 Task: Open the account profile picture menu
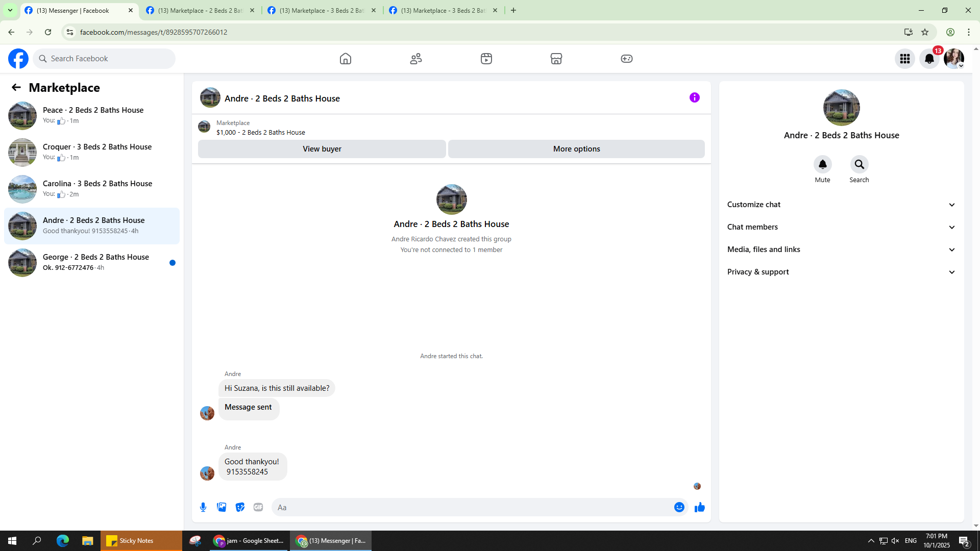tap(954, 59)
